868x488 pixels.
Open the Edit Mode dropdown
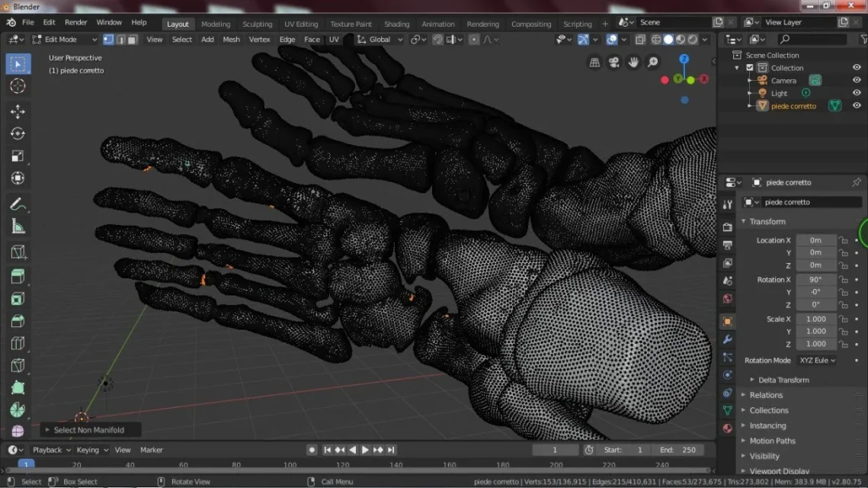(65, 40)
